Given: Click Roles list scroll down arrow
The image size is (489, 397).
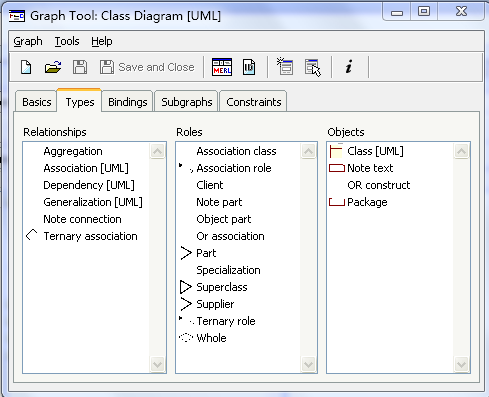Looking at the screenshot, I should (x=308, y=364).
